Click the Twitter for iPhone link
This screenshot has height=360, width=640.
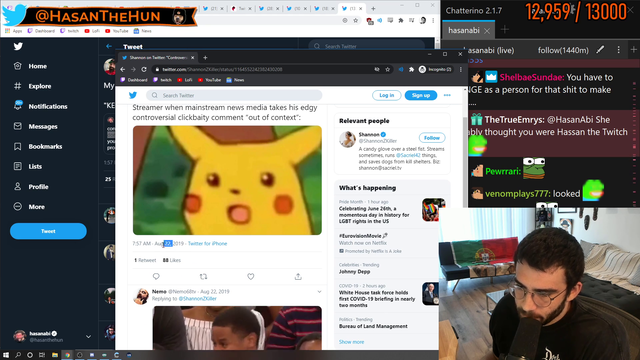207,244
